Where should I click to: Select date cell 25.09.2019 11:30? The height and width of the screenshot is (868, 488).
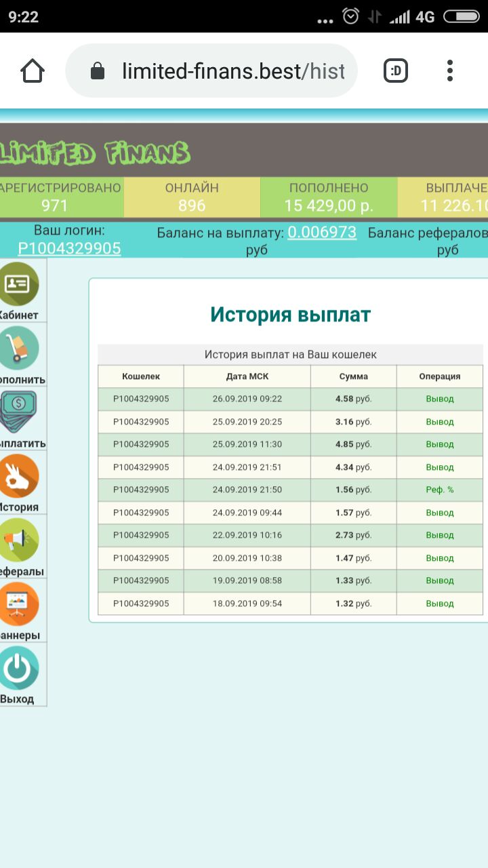click(x=247, y=444)
